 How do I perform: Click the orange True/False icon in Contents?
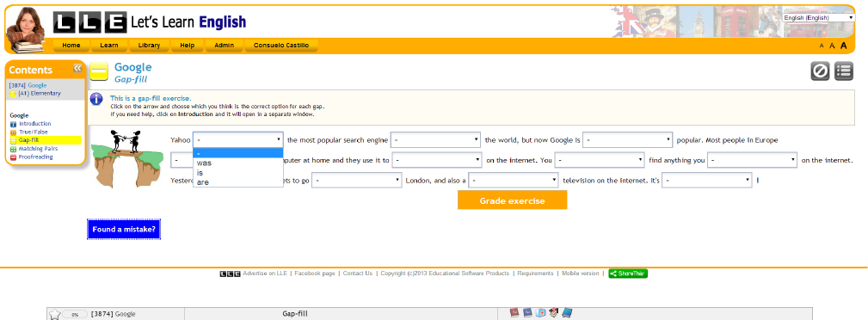click(x=13, y=132)
